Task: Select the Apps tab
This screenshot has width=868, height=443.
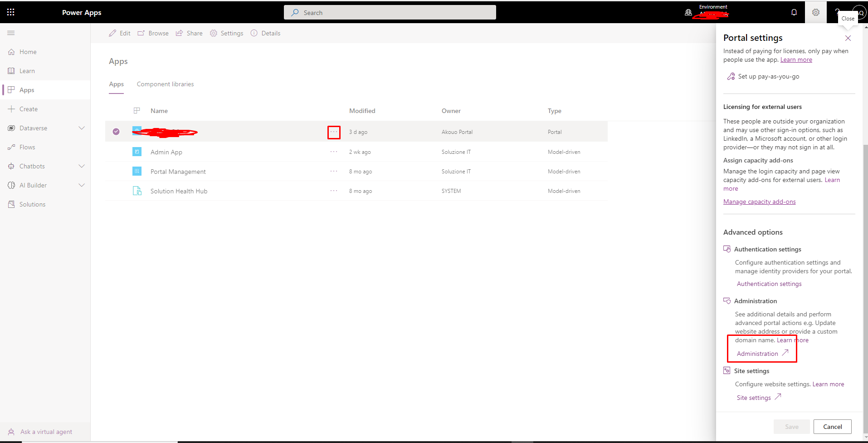Action: point(116,84)
